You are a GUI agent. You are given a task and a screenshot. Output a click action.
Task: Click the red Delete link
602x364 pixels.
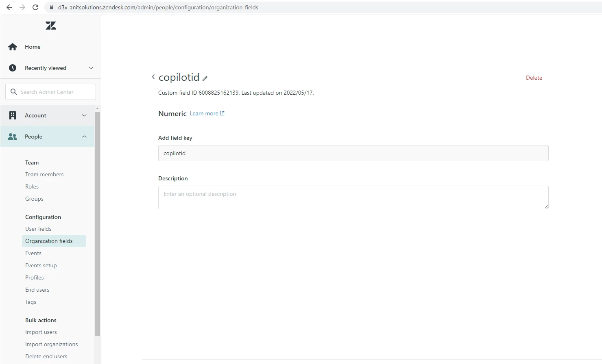click(534, 78)
